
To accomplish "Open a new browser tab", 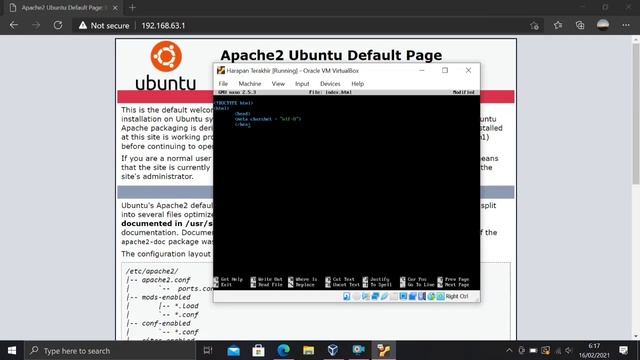I will (132, 7).
